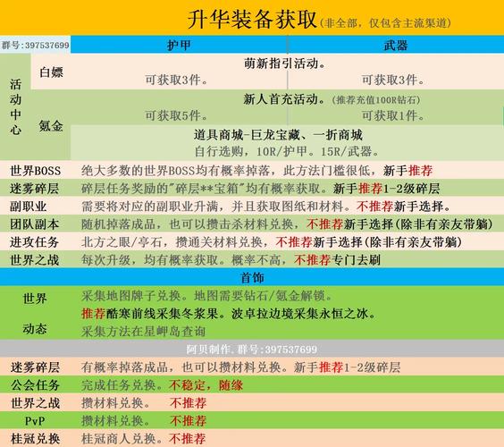Click the upper 世界之战 row label
The height and width of the screenshot is (447, 504).
[34, 260]
